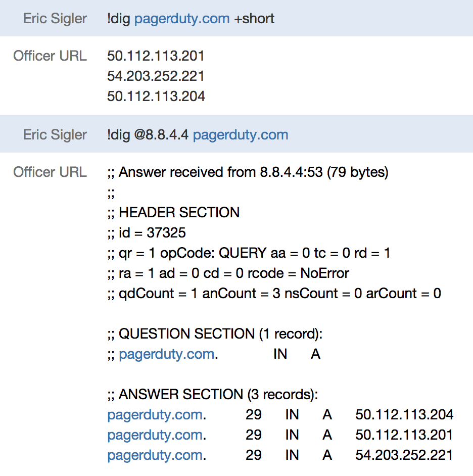Click the 54.203.252.221 address in the short reply
This screenshot has width=473, height=476.
tap(156, 76)
